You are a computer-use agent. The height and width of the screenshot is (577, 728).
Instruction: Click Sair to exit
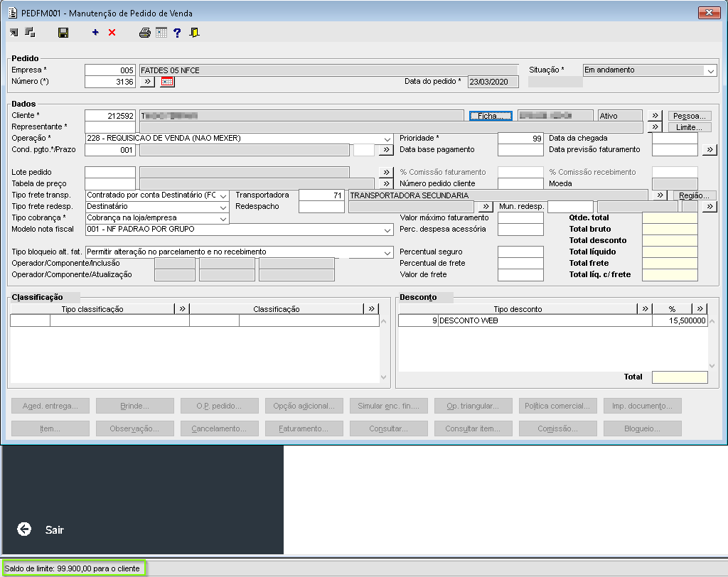[x=54, y=529]
